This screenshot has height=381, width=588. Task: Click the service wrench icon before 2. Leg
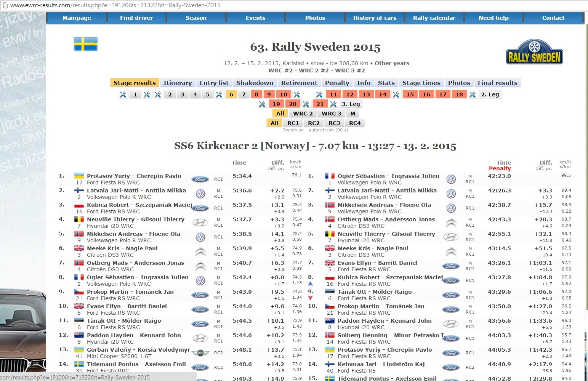[473, 94]
